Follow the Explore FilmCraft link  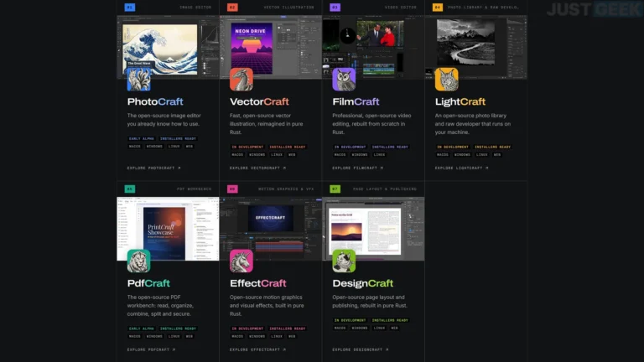coord(358,168)
